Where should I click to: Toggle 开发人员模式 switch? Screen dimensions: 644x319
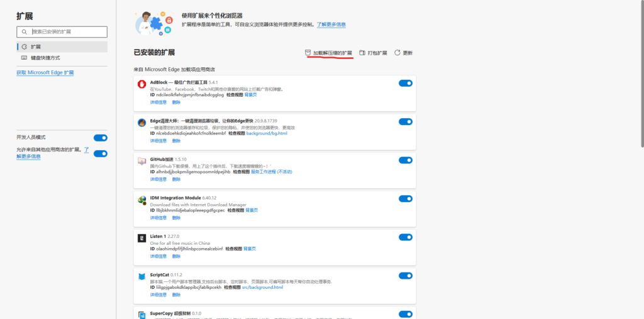[x=100, y=138]
